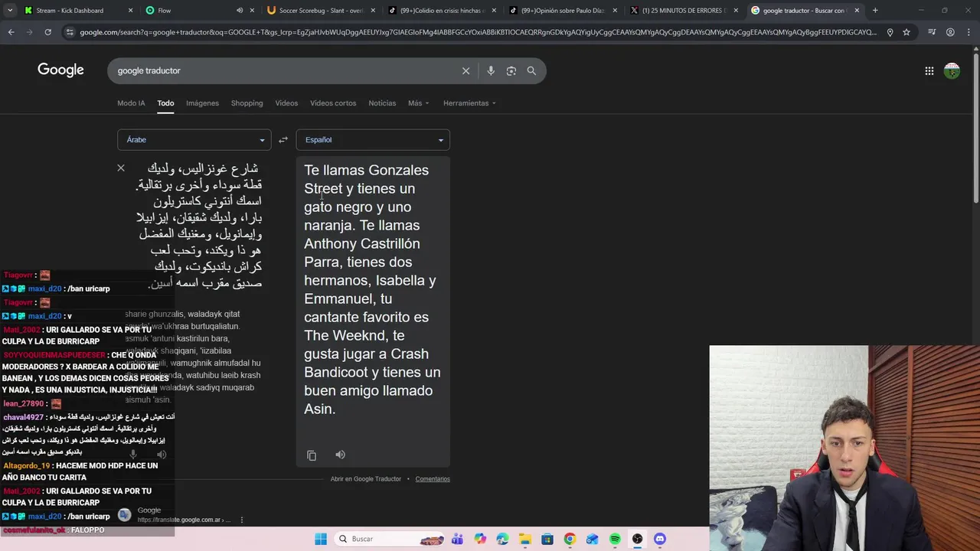Open Microsoft Edge from taskbar
This screenshot has width=980, height=551.
pos(502,539)
